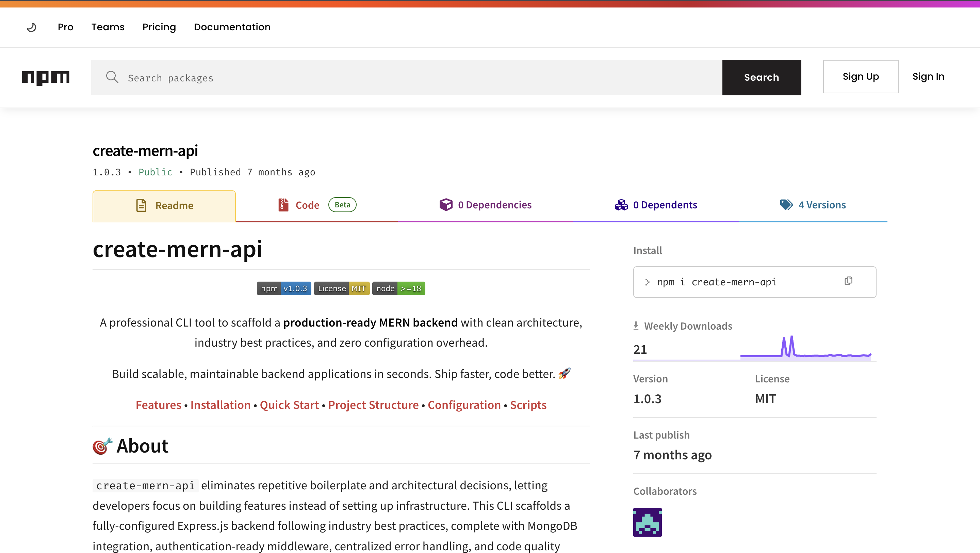Switch to the Code tab
Screen dimensions: 980x553
(316, 205)
